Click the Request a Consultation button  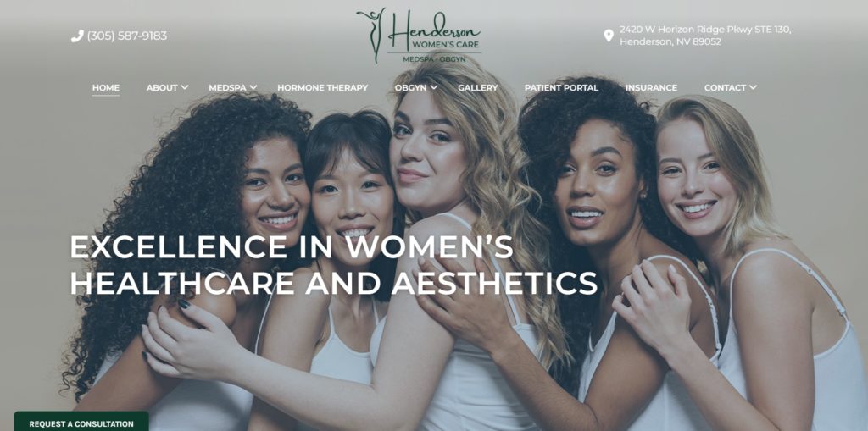pos(81,422)
